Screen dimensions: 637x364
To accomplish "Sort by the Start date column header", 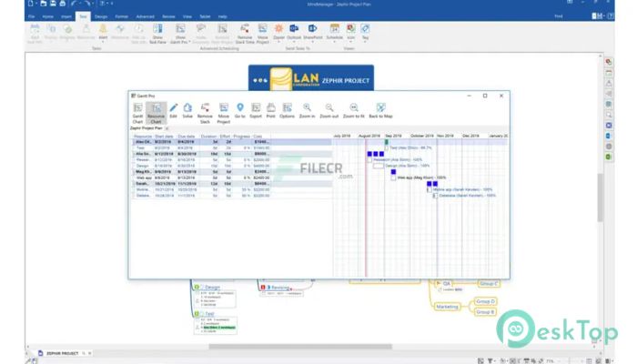I will pyautogui.click(x=164, y=136).
